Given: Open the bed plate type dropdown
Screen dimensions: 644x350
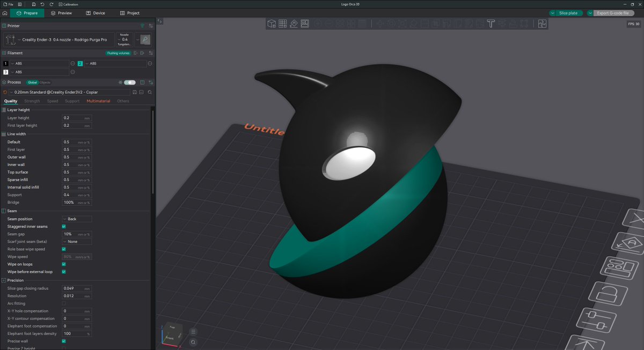Looking at the screenshot, I should coord(143,40).
